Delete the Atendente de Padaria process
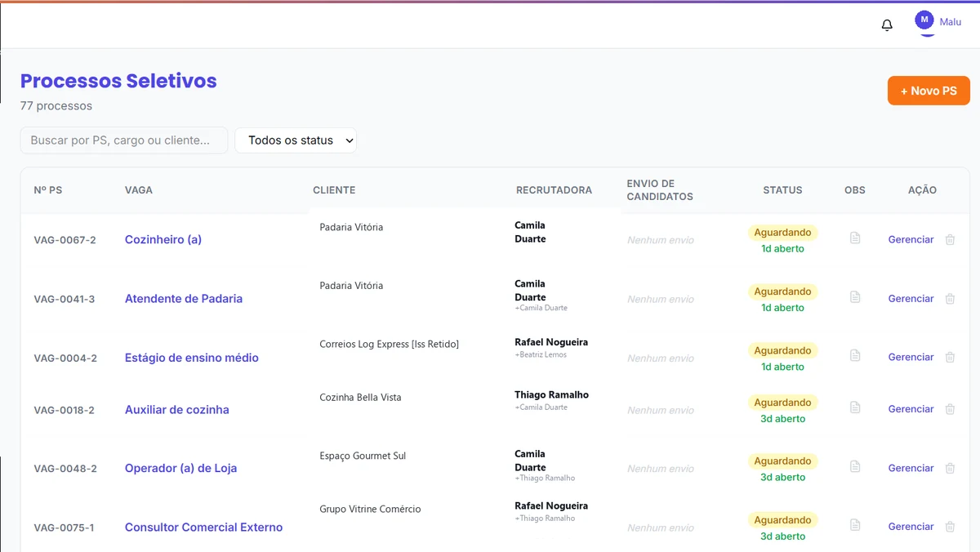The width and height of the screenshot is (980, 552). pos(950,299)
